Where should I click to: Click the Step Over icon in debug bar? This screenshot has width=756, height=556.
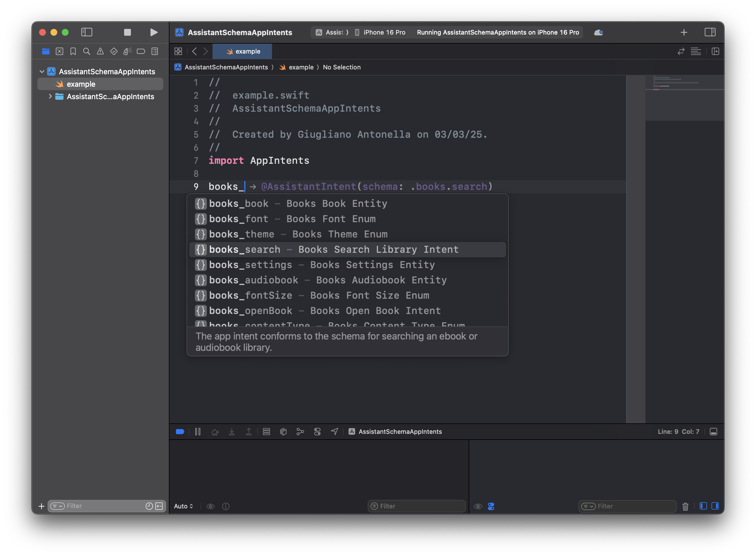coord(215,432)
